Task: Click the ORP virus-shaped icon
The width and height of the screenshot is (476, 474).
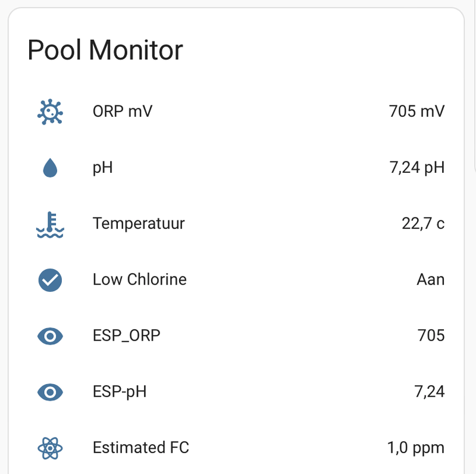Action: pyautogui.click(x=50, y=111)
